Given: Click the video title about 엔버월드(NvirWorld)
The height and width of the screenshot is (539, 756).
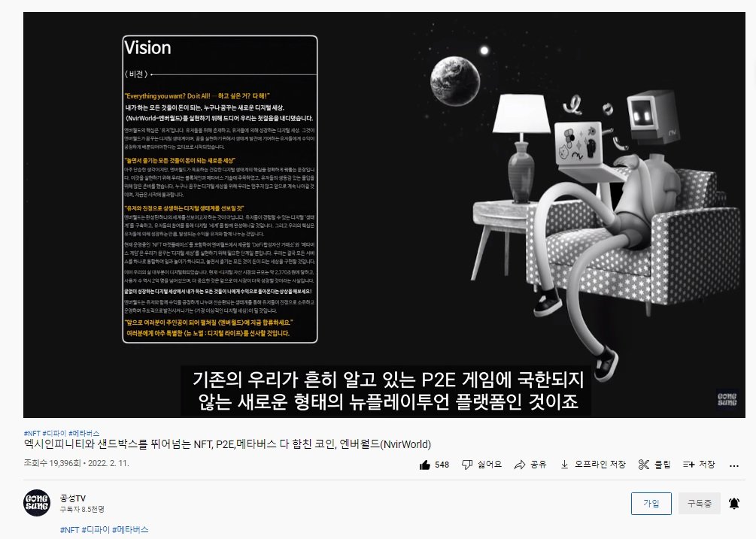Looking at the screenshot, I should click(x=227, y=444).
